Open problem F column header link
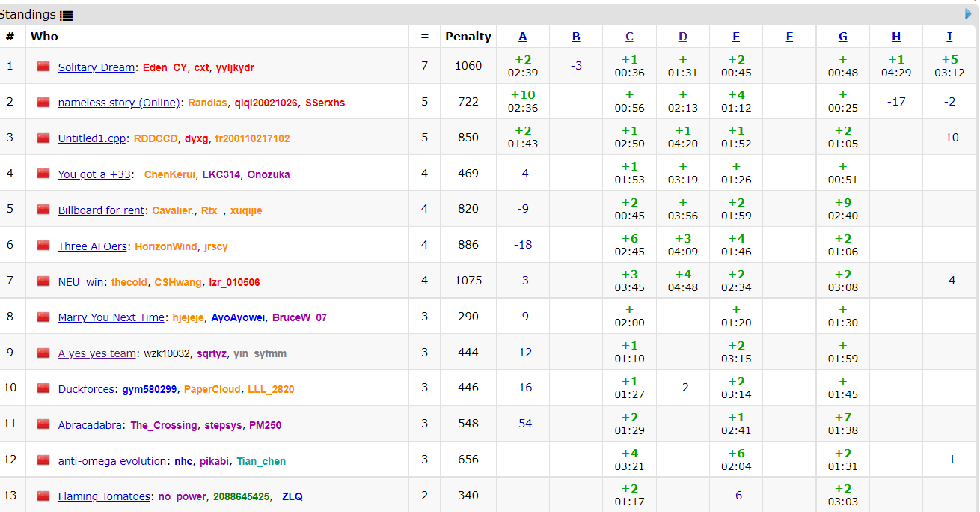 pos(789,37)
